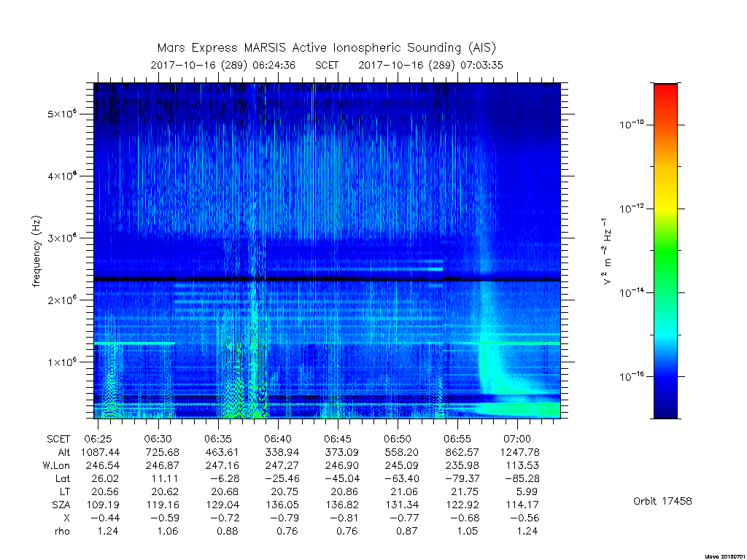
Task: Click altitude value "1247.78"
Action: (x=519, y=452)
